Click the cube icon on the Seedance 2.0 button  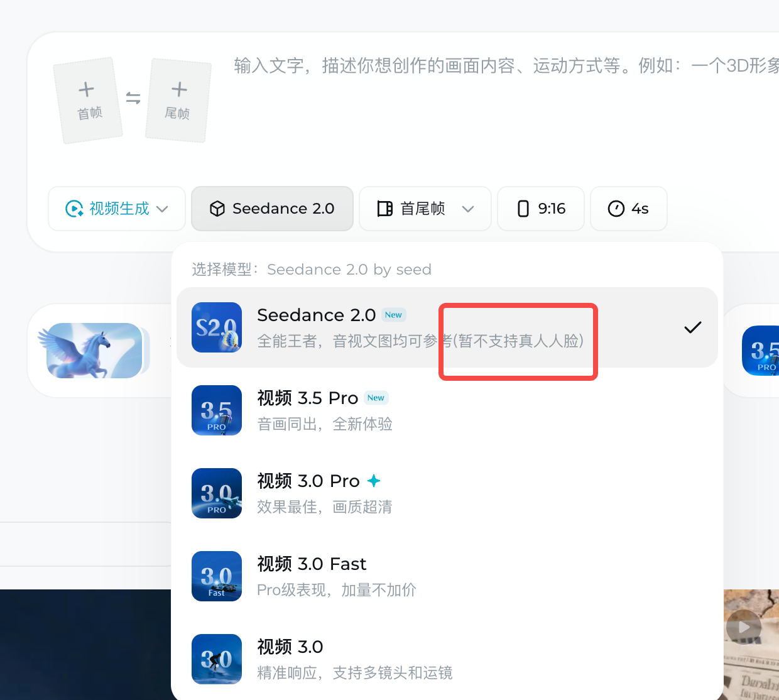[217, 208]
